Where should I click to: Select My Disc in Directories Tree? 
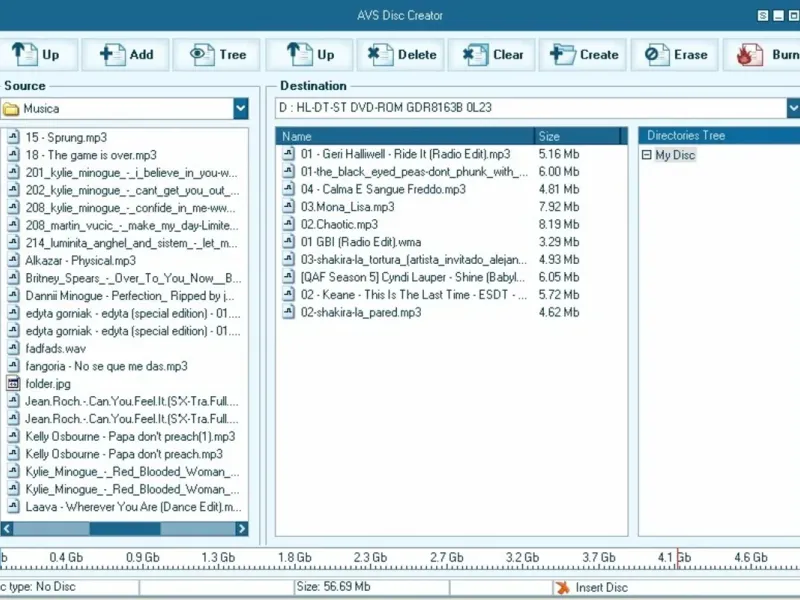[675, 155]
